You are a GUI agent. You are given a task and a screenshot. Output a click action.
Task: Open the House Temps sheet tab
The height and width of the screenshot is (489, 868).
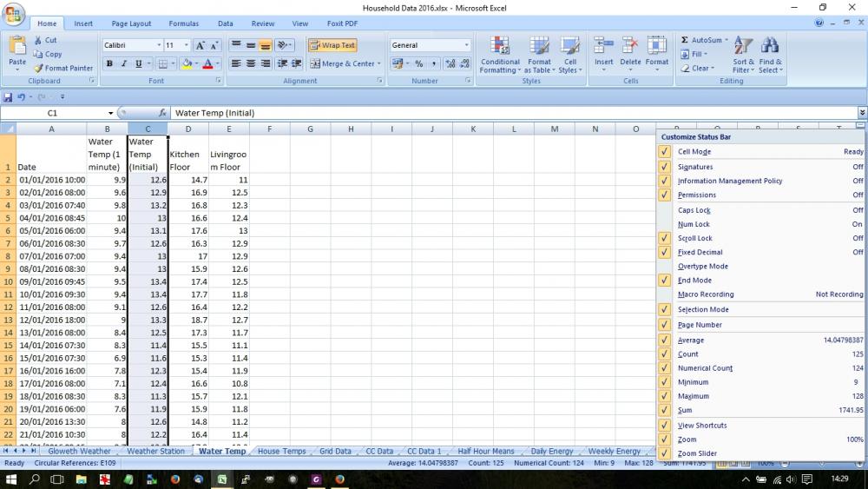(x=281, y=451)
